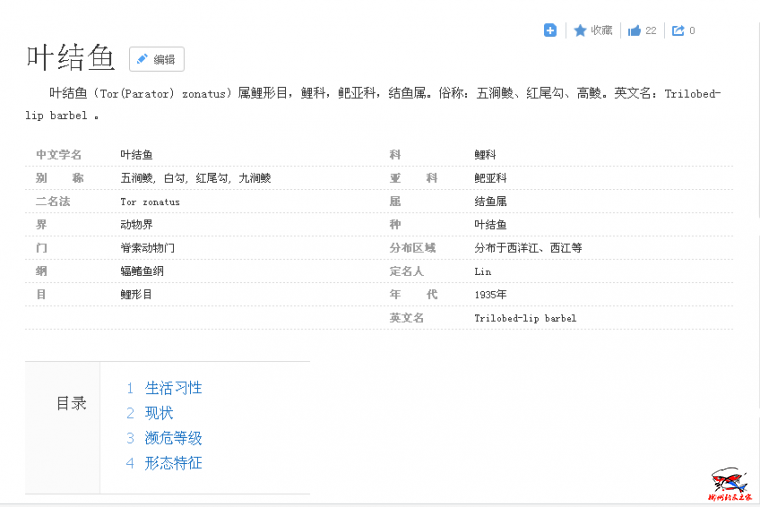Click the 结鱼属 genus value
760x507 pixels.
tap(490, 201)
